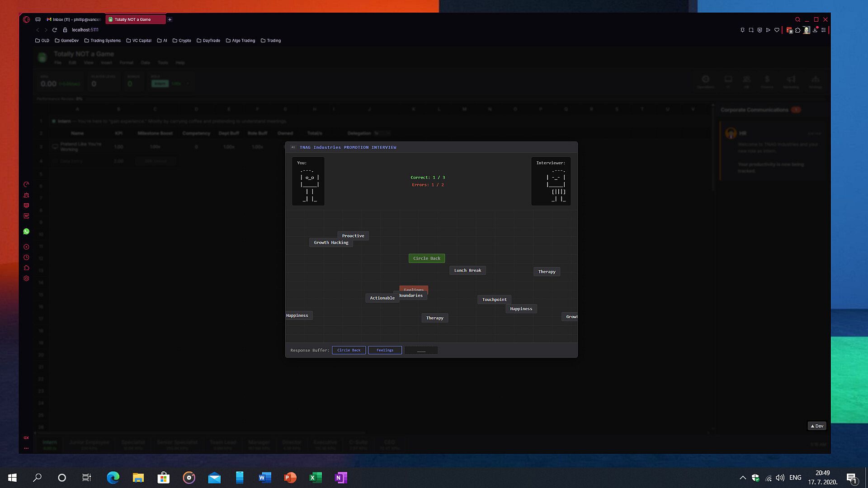
Task: Switch to the Gmail Inbox tab
Action: point(75,19)
